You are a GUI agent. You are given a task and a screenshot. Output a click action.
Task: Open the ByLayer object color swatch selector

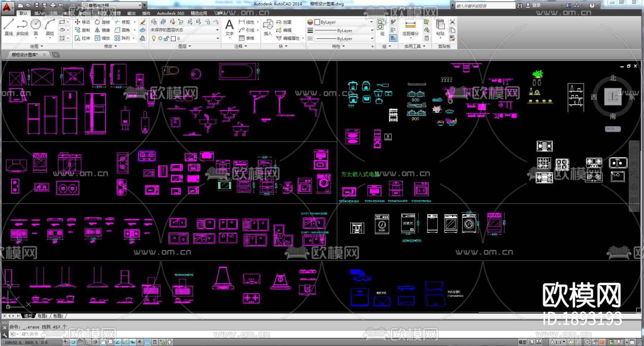[344, 22]
